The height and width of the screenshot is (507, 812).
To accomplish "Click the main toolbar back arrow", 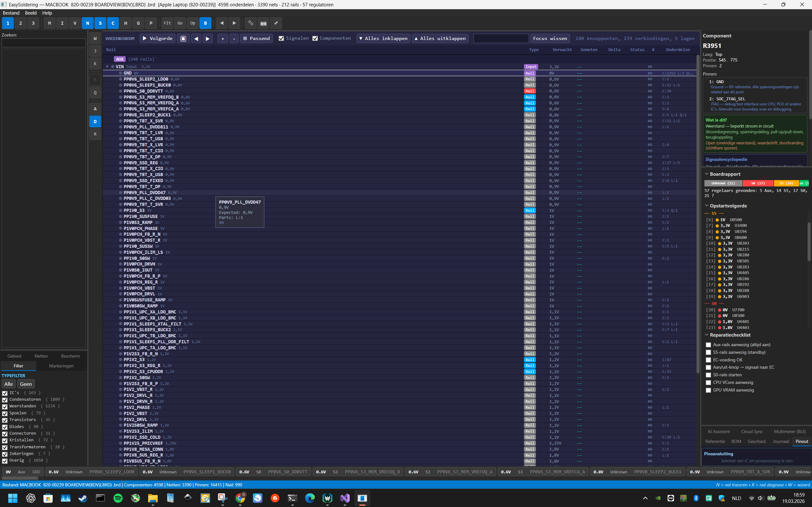I will [x=221, y=23].
